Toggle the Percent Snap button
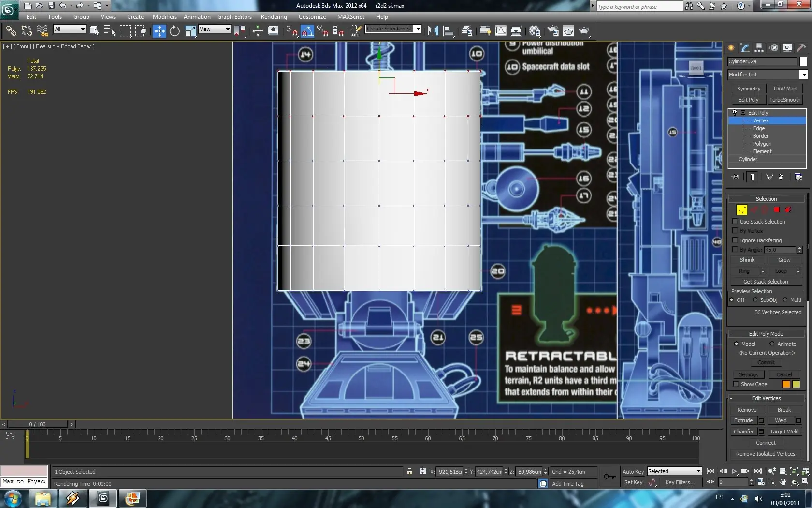The height and width of the screenshot is (508, 812). pyautogui.click(x=322, y=31)
